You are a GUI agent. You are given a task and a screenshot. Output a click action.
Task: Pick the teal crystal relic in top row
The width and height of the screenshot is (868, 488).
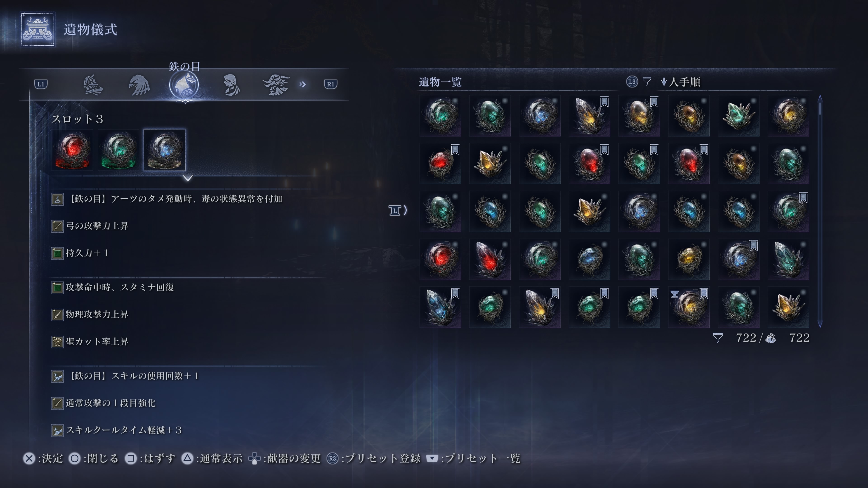738,115
